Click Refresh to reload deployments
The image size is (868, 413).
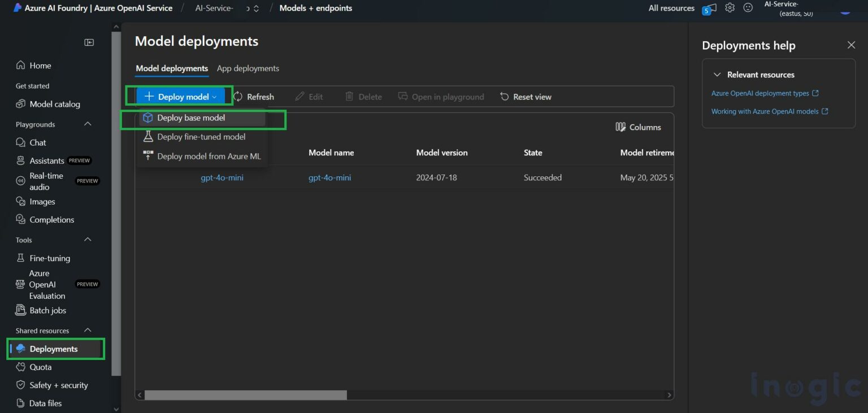pyautogui.click(x=254, y=96)
